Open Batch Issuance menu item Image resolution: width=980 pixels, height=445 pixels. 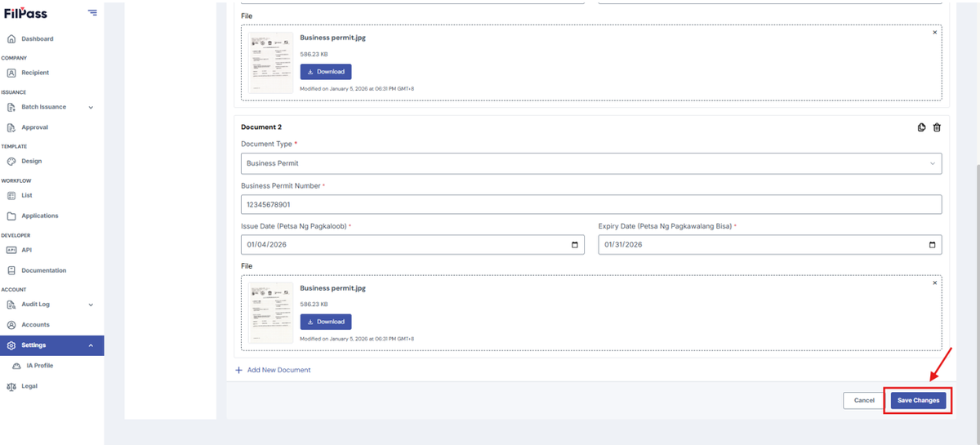(43, 107)
